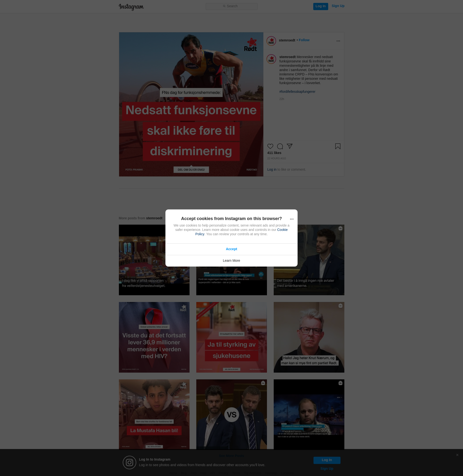Accept cookies in the dialog
The image size is (463, 476).
(231, 249)
